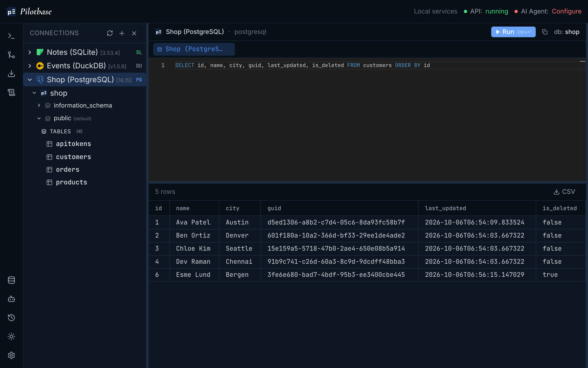Open the query history icon
Image resolution: width=588 pixels, height=368 pixels.
pyautogui.click(x=11, y=318)
